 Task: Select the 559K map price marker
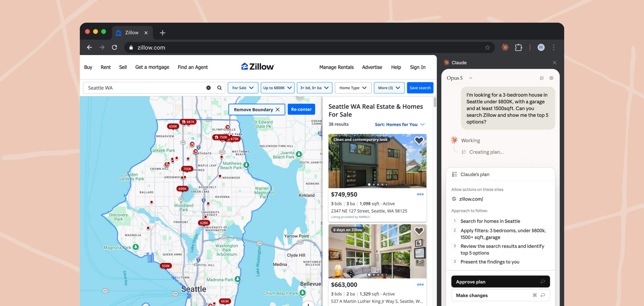pyautogui.click(x=166, y=266)
